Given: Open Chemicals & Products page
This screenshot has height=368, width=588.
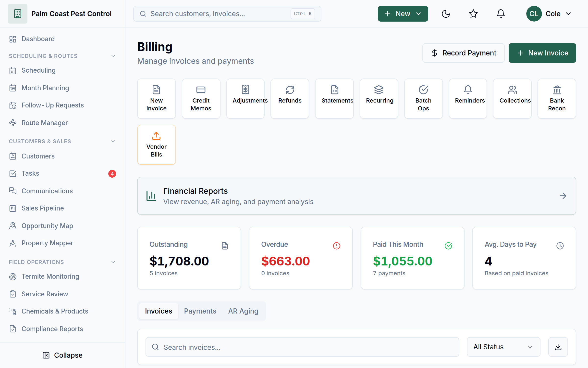Looking at the screenshot, I should [62, 311].
